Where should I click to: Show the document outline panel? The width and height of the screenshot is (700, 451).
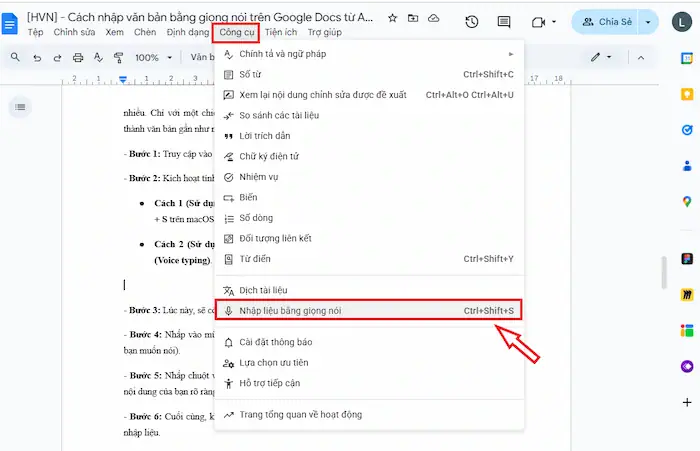[20, 106]
